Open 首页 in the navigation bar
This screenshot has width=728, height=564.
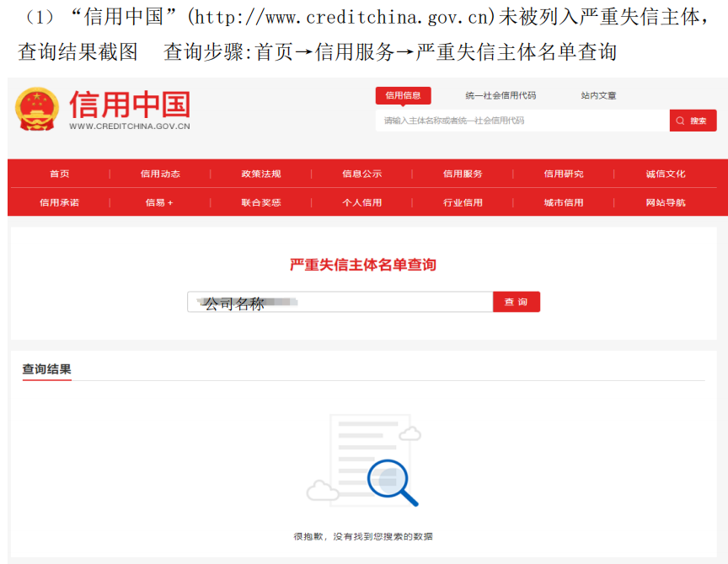point(60,174)
